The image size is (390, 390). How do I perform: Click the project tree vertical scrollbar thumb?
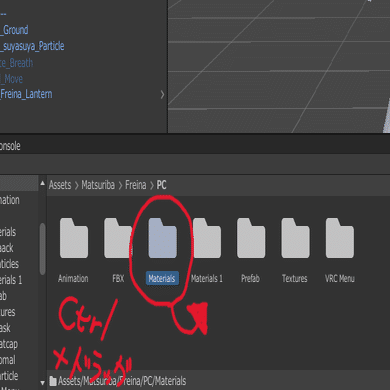pos(42,249)
